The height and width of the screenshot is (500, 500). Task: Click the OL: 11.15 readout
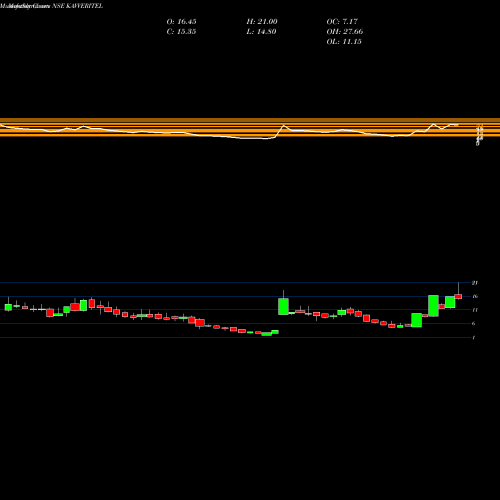(344, 42)
